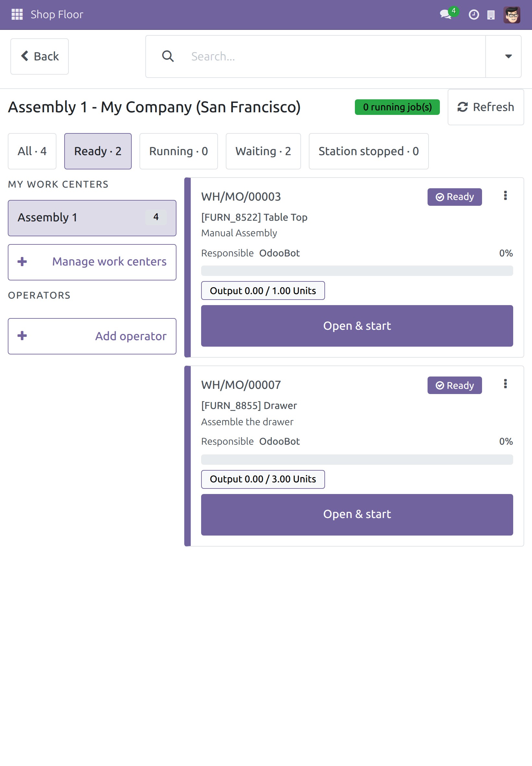Open the user avatar menu

pos(512,15)
